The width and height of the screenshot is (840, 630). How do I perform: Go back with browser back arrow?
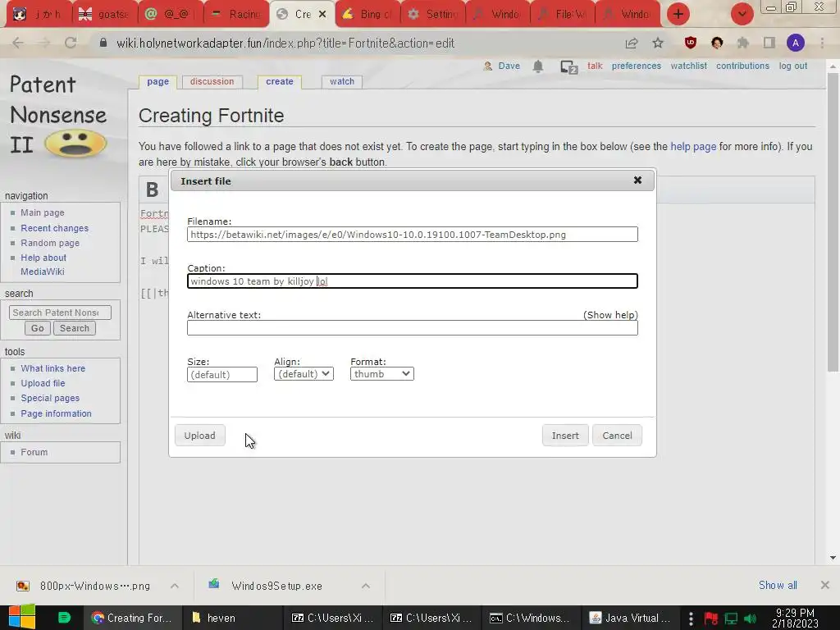pos(18,43)
